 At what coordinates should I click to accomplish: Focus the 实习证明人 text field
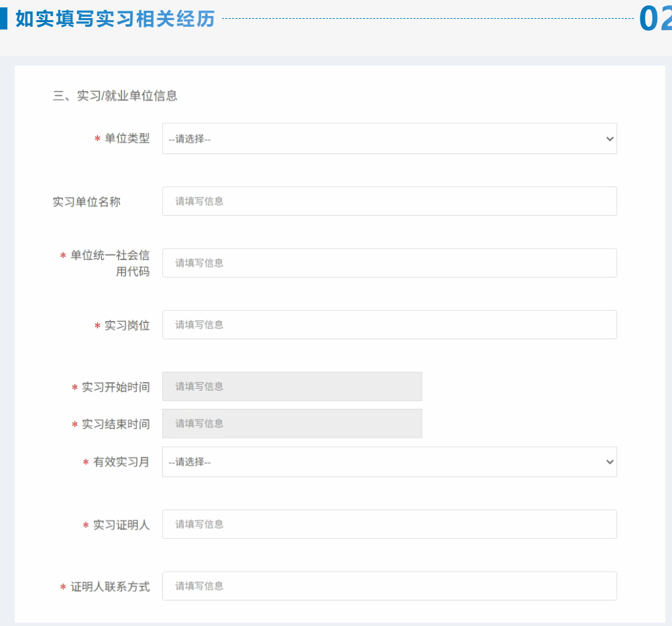tap(389, 524)
